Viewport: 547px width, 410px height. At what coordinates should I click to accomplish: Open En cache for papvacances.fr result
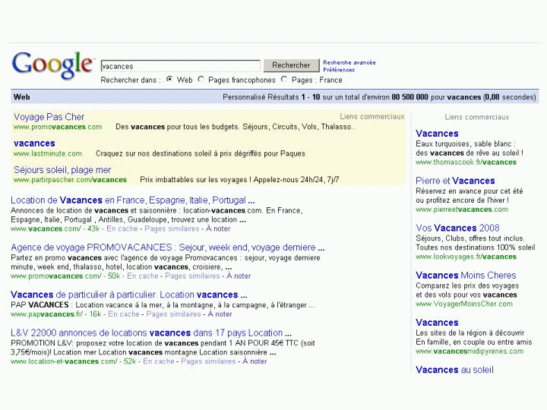click(123, 314)
